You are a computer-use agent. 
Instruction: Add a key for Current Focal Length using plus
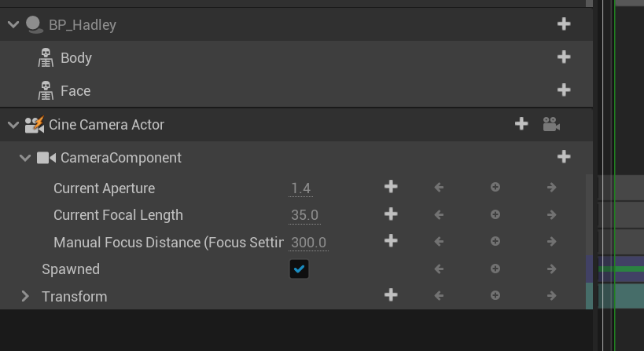pyautogui.click(x=391, y=214)
